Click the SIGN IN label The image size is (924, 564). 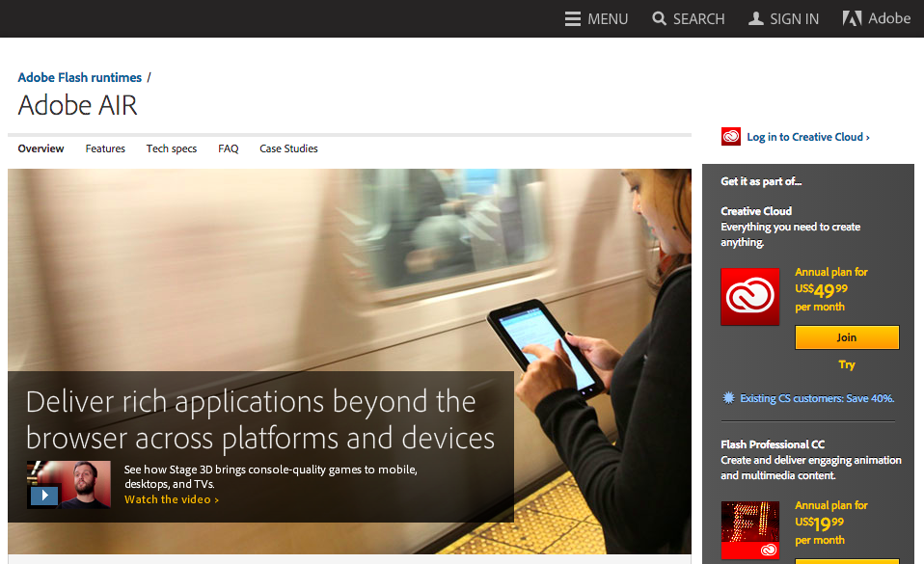pyautogui.click(x=795, y=19)
